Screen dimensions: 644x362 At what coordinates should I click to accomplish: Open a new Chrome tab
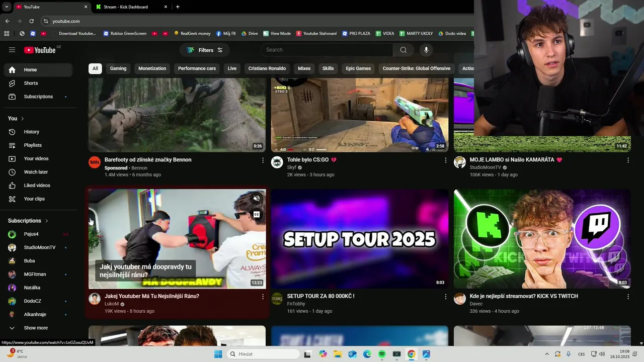(178, 7)
